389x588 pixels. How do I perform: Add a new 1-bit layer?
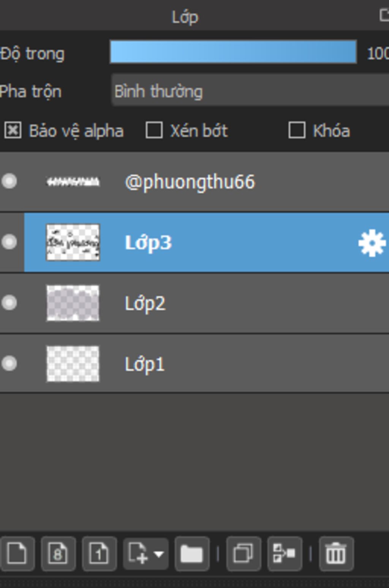pos(99,554)
